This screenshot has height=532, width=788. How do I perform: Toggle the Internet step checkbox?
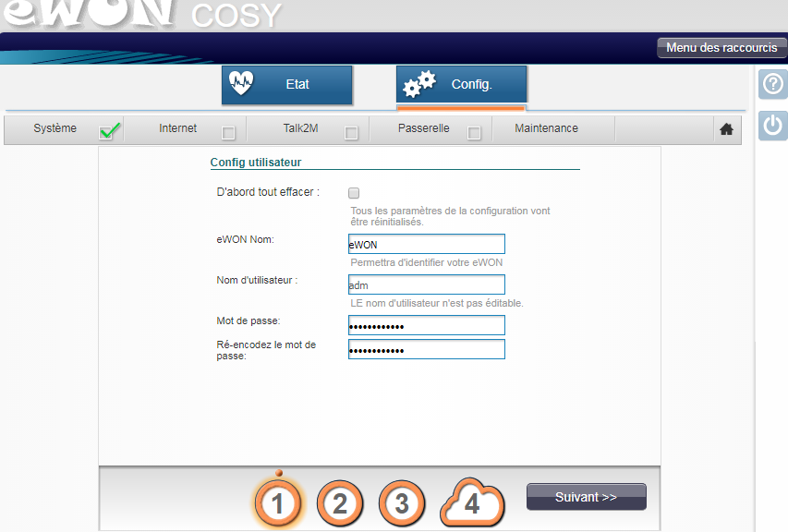(228, 133)
